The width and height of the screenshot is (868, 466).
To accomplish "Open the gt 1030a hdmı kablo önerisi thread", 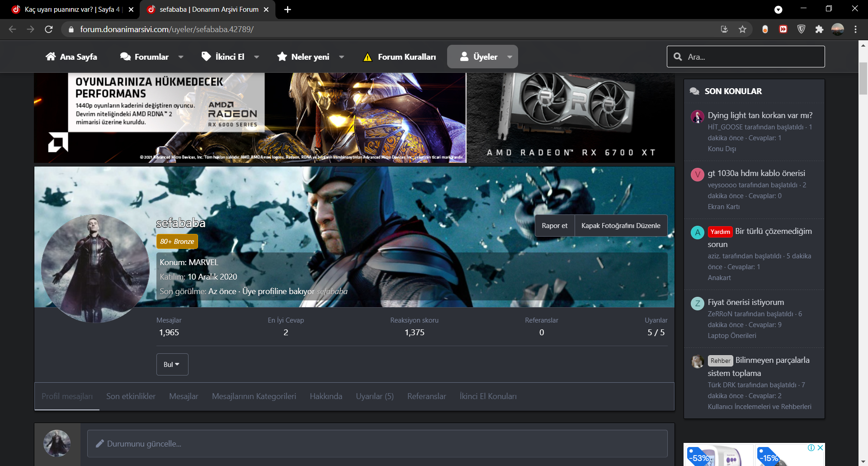I will [756, 173].
